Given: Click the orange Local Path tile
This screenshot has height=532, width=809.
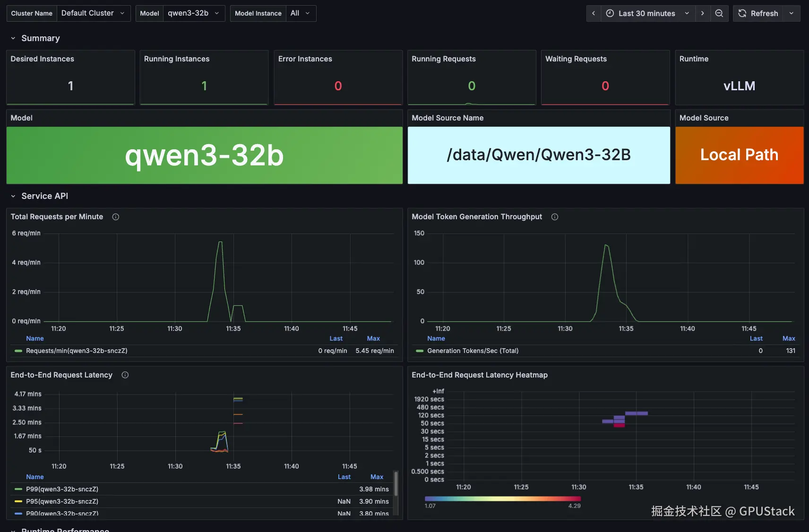Looking at the screenshot, I should (x=740, y=155).
